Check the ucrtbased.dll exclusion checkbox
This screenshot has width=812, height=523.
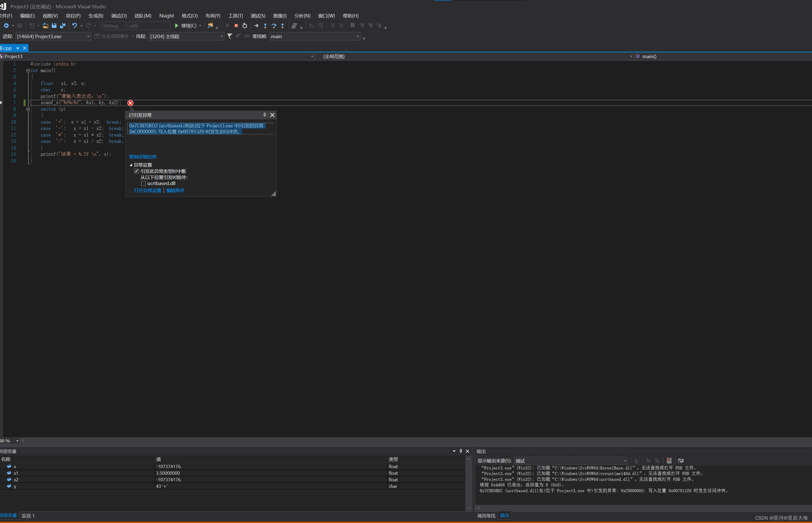(x=143, y=183)
